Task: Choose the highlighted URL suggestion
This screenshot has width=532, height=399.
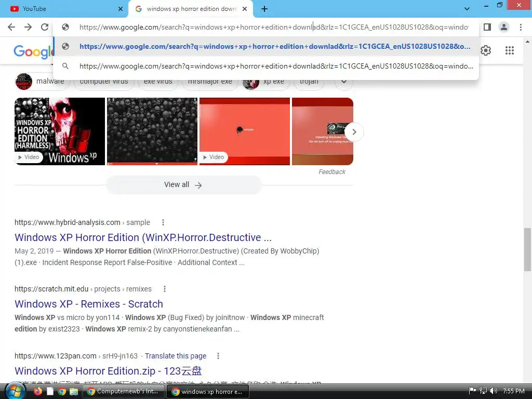Action: click(x=266, y=46)
